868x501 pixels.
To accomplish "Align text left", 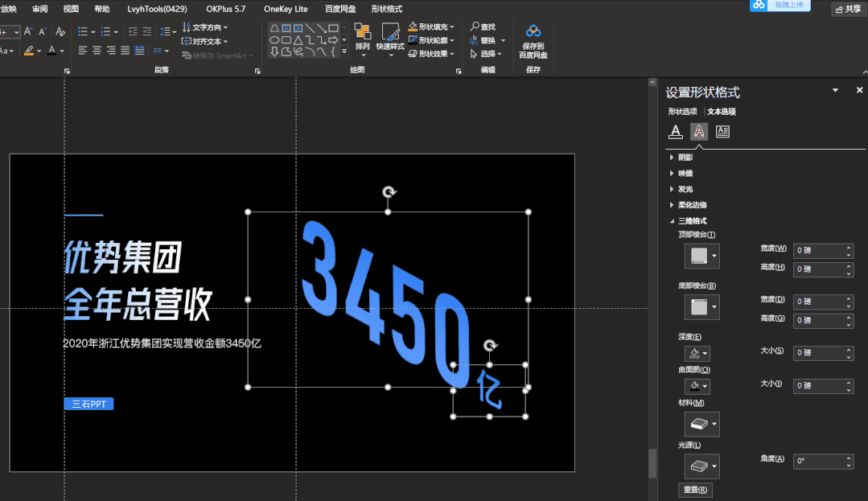I will pyautogui.click(x=83, y=51).
